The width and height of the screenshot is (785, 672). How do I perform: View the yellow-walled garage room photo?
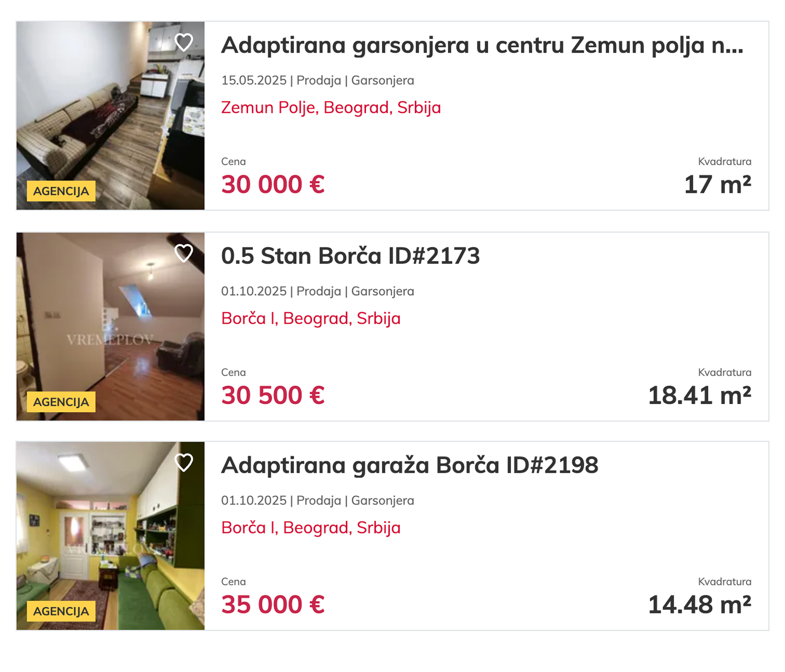pos(110,535)
